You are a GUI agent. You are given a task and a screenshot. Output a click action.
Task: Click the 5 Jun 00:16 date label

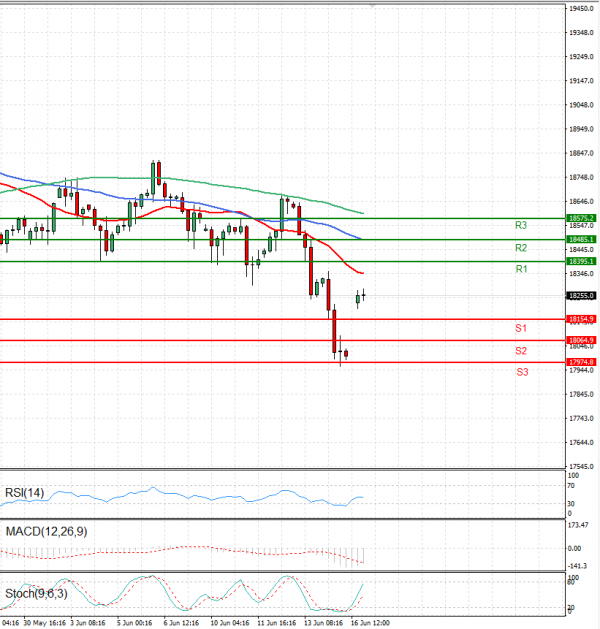point(134,623)
